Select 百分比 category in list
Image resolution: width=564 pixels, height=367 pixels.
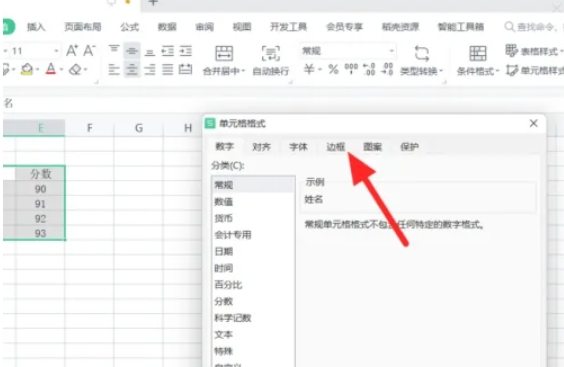(x=253, y=285)
